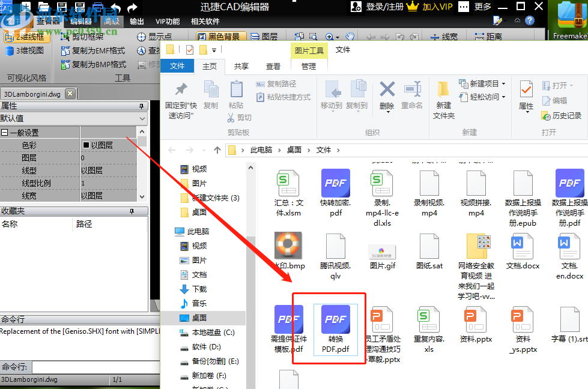Image resolution: width=588 pixels, height=389 pixels.
Task: Open the 共享 tab in File Explorer
Action: coord(240,65)
